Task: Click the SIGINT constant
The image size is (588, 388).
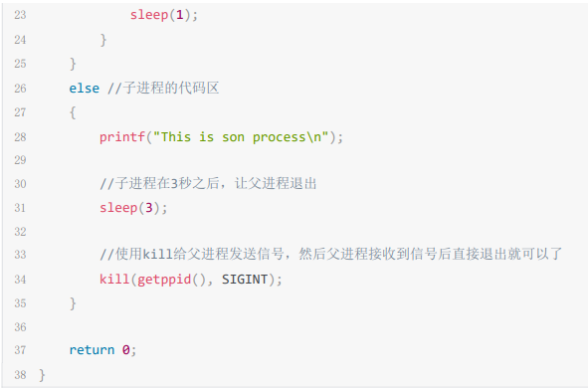Action: (245, 280)
